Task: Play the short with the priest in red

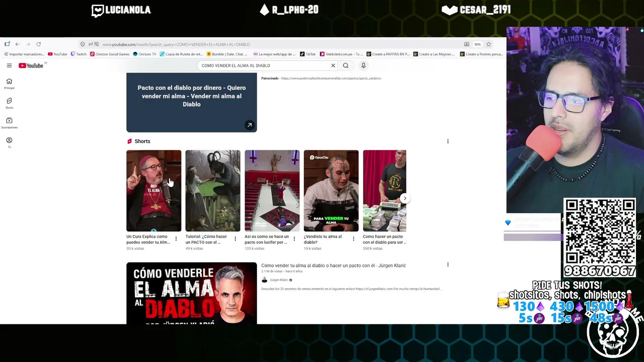Action: click(x=154, y=191)
